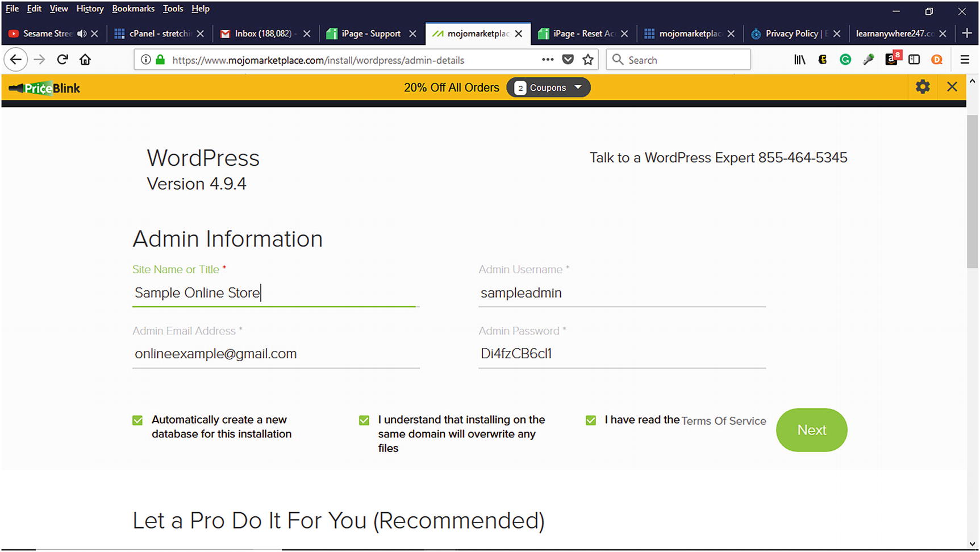
Task: Click the 20% Off All Orders text
Action: (x=452, y=87)
